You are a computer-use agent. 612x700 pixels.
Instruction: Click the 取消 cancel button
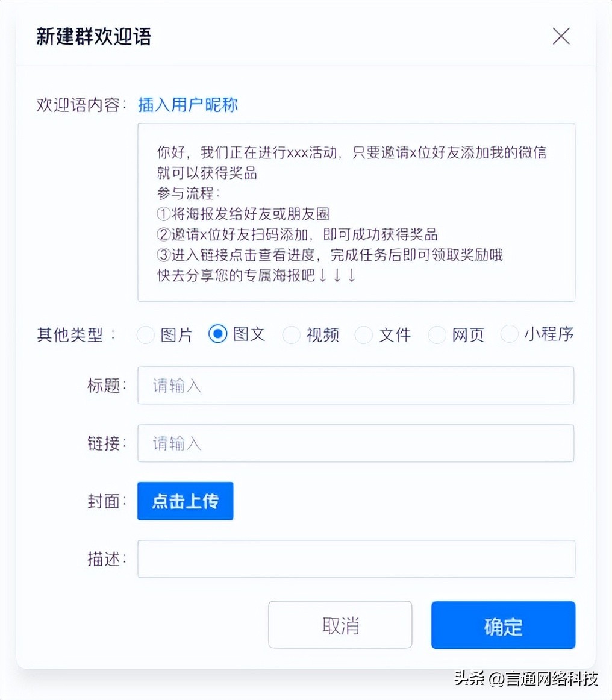[340, 625]
